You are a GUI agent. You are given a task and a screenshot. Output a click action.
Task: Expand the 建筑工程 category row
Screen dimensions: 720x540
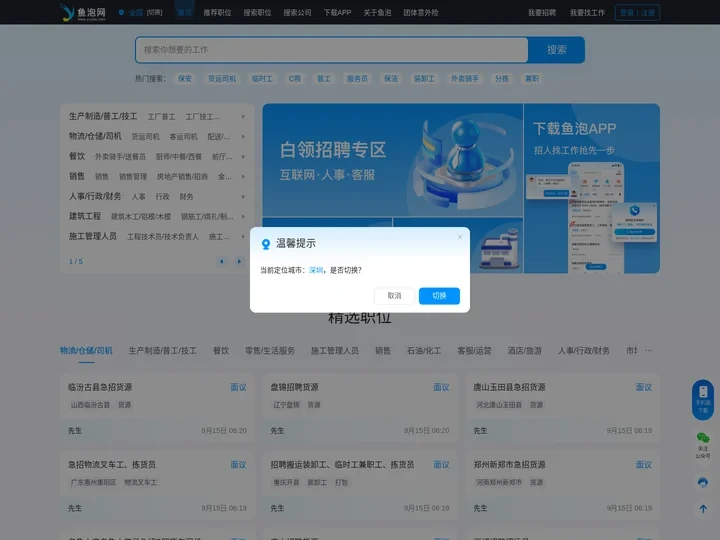pyautogui.click(x=243, y=217)
